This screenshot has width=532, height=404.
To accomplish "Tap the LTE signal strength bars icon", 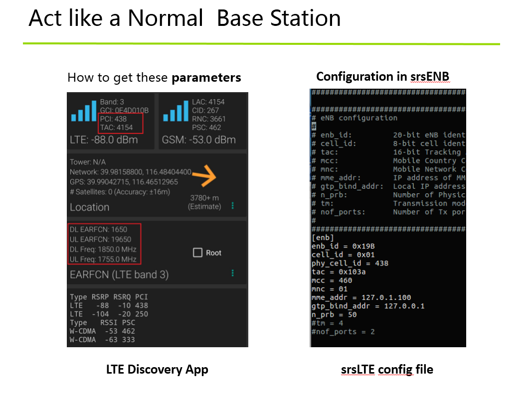I will click(x=84, y=111).
